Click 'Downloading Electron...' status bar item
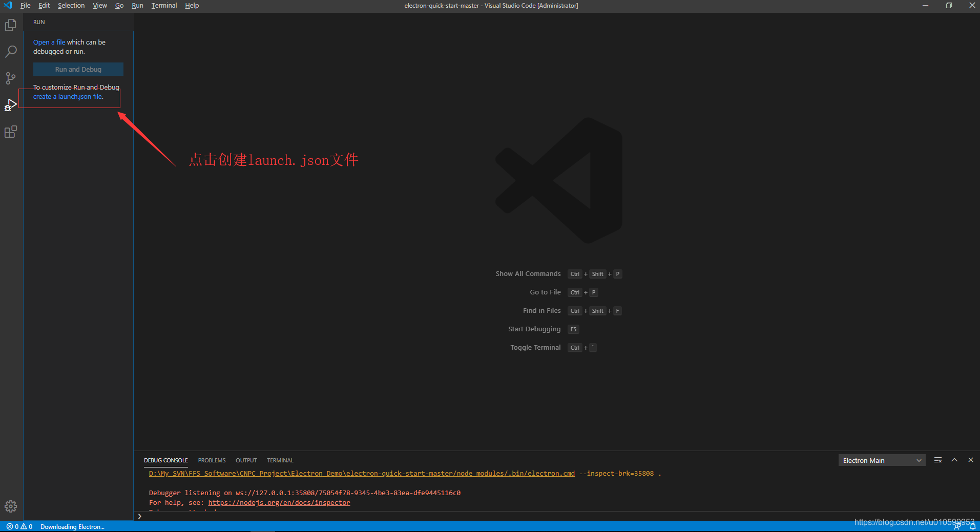The width and height of the screenshot is (980, 532). [x=72, y=526]
